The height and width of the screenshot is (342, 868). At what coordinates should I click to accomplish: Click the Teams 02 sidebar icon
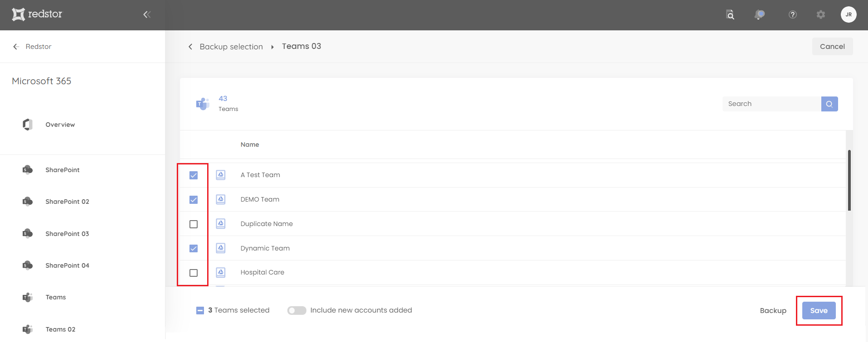28,329
